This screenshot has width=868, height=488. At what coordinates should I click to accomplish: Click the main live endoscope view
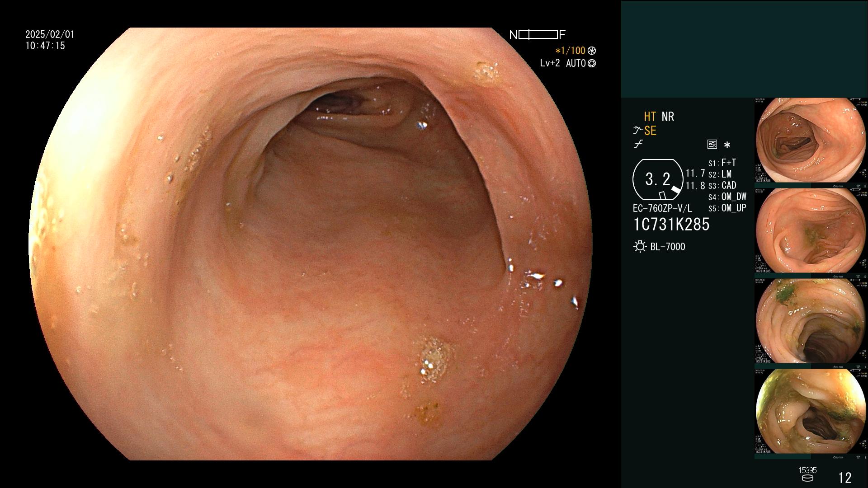click(311, 244)
